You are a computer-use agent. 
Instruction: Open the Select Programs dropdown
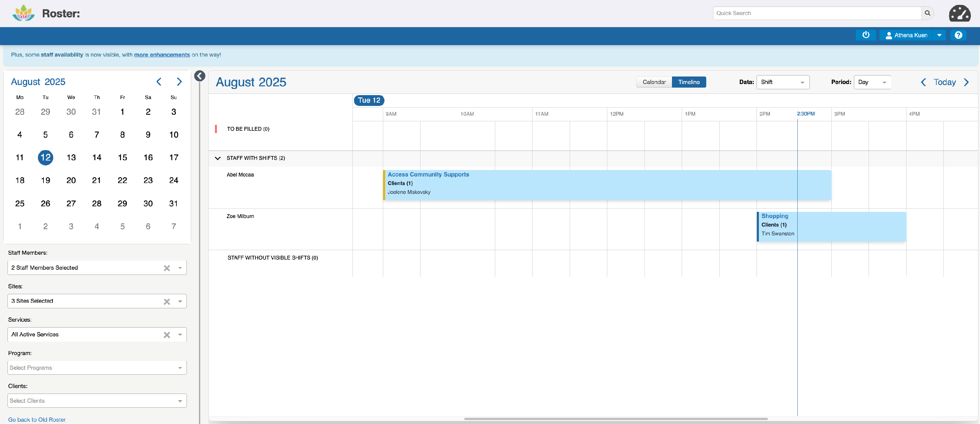coord(97,368)
